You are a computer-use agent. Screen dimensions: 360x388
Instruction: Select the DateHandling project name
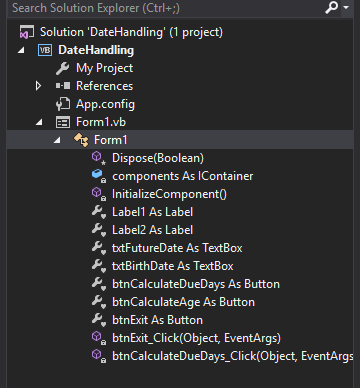(96, 50)
